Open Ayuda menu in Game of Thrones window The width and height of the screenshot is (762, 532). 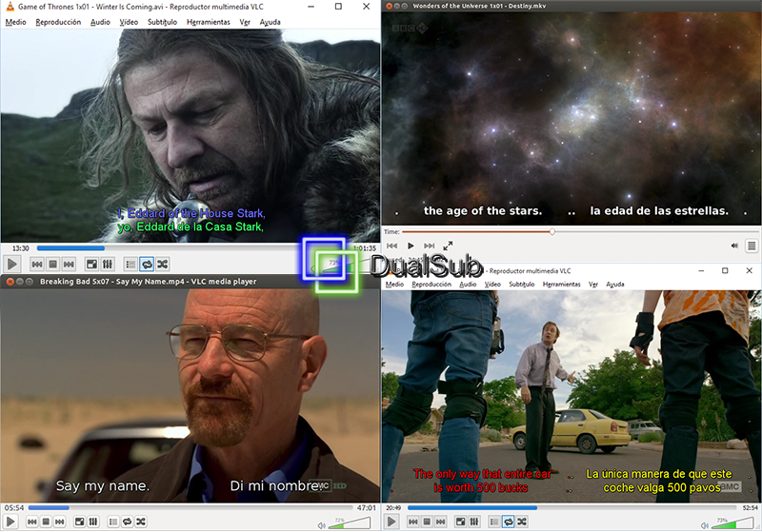[x=270, y=22]
